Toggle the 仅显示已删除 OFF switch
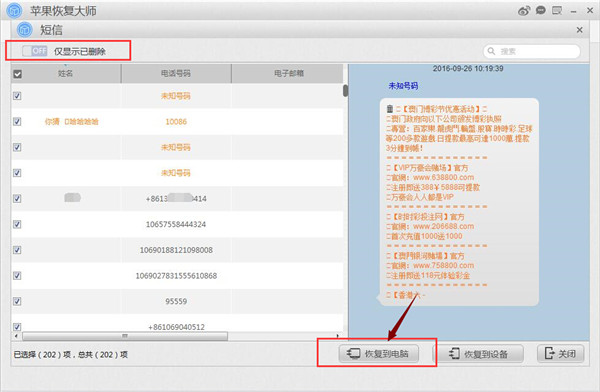The width and height of the screenshot is (600, 392). (x=34, y=51)
